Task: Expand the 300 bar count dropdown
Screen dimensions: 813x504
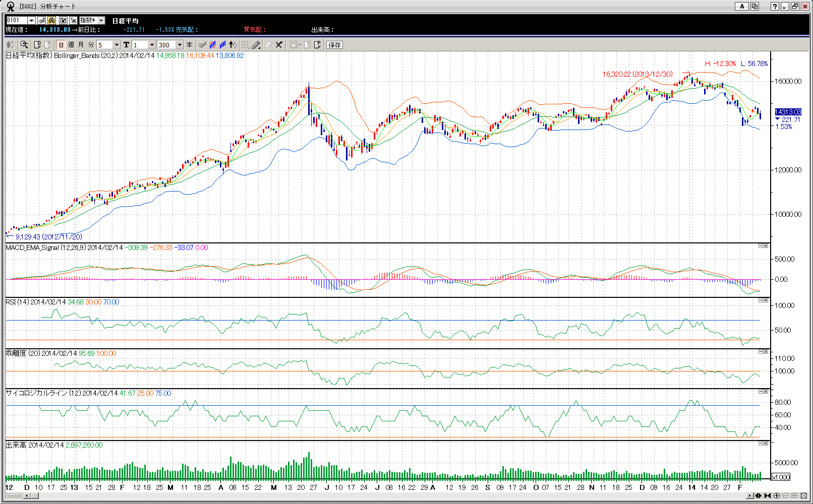Action: tap(180, 45)
